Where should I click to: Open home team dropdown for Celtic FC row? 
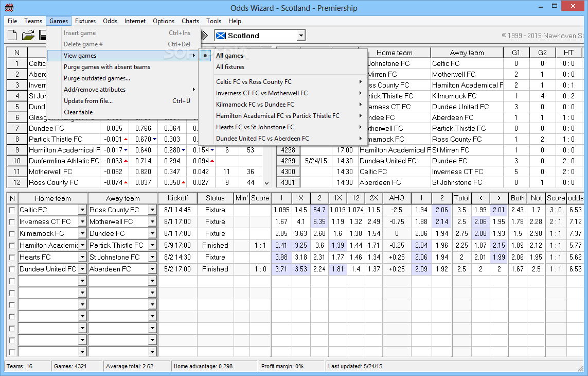coord(82,210)
